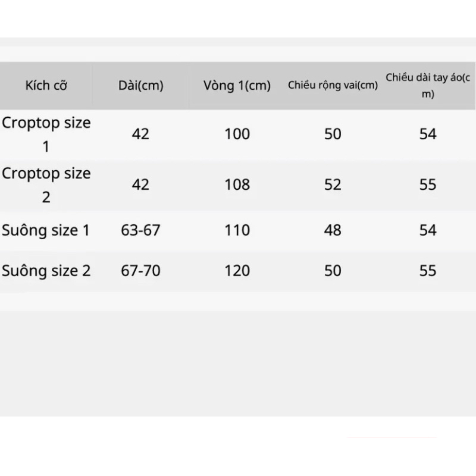Click the Croptop size 2 row label
Viewport: 476px width, 476px height.
click(46, 185)
